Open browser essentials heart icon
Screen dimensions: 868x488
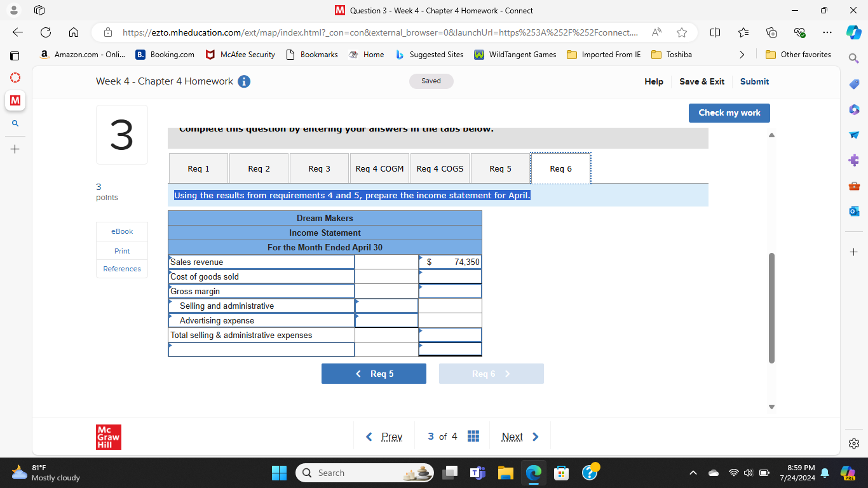[799, 32]
